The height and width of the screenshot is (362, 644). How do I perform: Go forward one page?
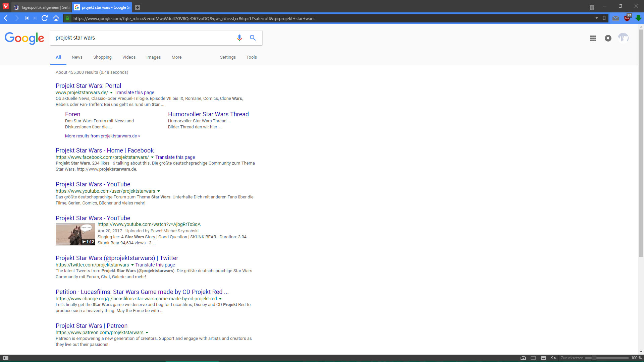[x=17, y=18]
